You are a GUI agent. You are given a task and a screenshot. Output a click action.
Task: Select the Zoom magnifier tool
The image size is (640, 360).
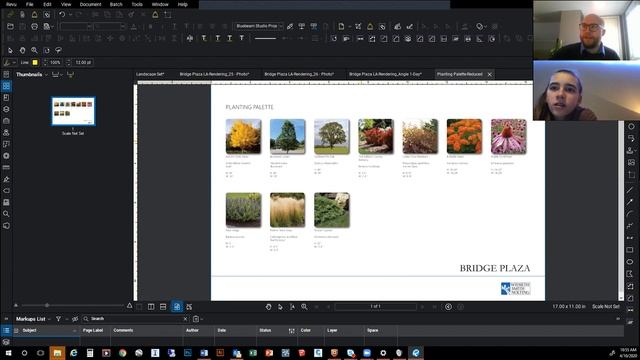[x=34, y=50]
